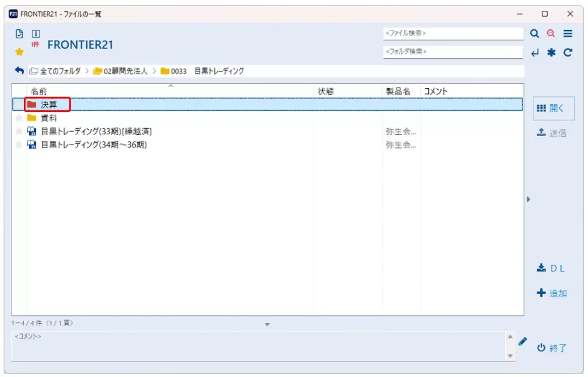This screenshot has width=588, height=377.
Task: Click comment box scroll up arrow
Action: pyautogui.click(x=511, y=336)
